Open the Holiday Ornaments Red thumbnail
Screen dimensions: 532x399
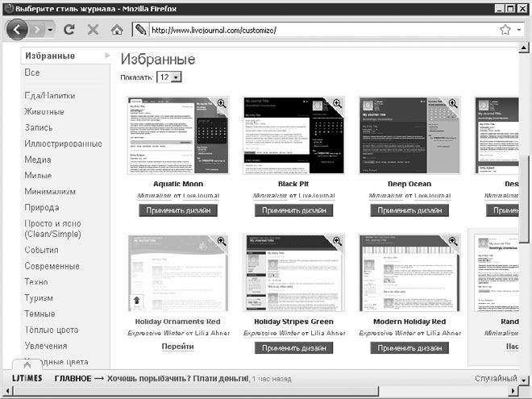pos(178,272)
